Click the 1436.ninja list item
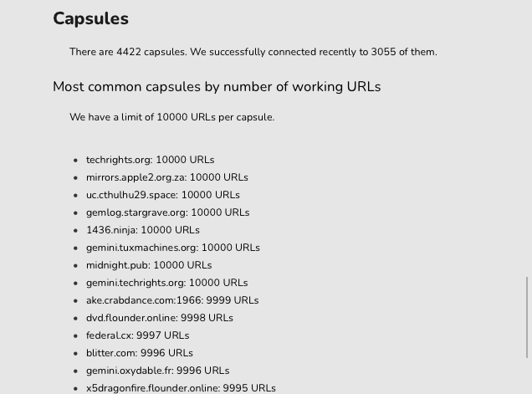Image resolution: width=532 pixels, height=394 pixels. tap(143, 230)
